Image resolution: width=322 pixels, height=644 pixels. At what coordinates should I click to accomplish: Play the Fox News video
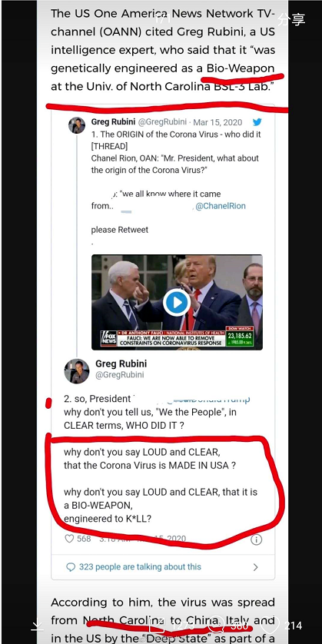coord(177,303)
